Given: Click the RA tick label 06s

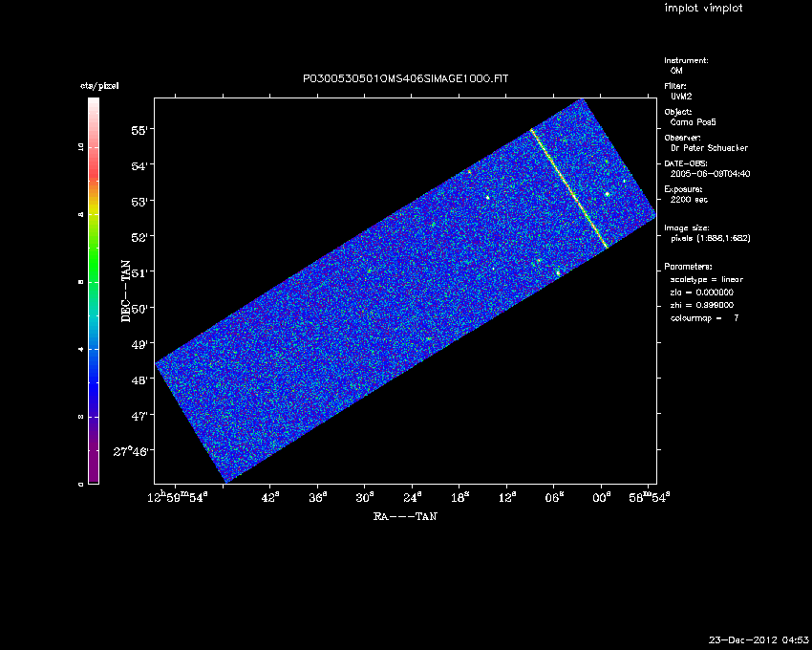Looking at the screenshot, I should click(553, 498).
